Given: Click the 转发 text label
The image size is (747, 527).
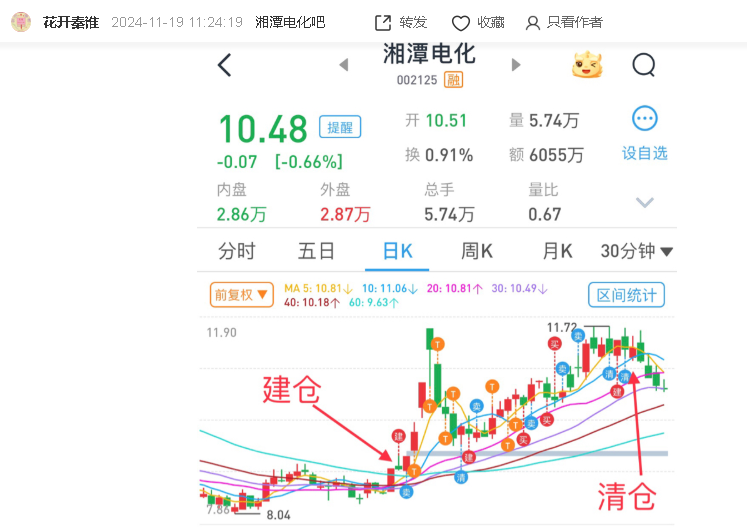Looking at the screenshot, I should [413, 22].
